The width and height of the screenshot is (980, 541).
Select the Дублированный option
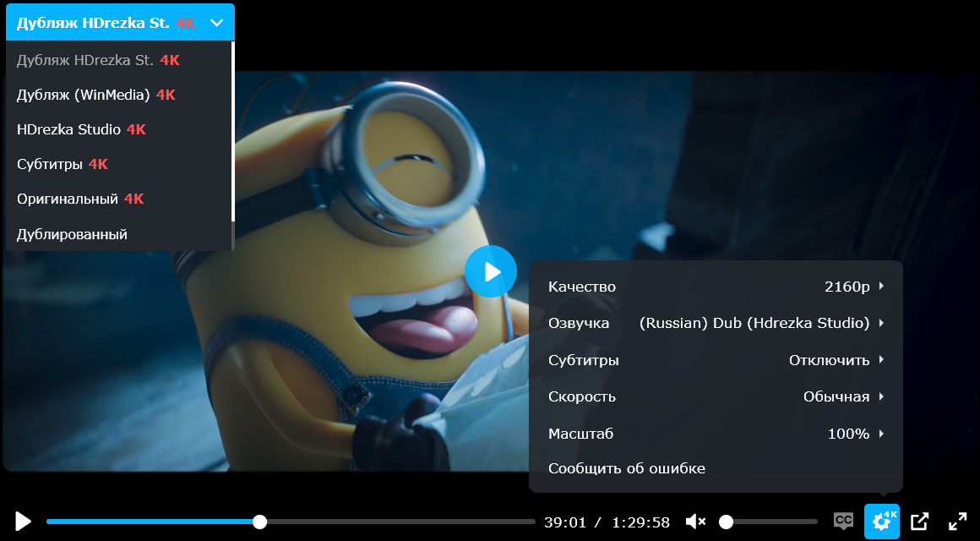click(119, 234)
